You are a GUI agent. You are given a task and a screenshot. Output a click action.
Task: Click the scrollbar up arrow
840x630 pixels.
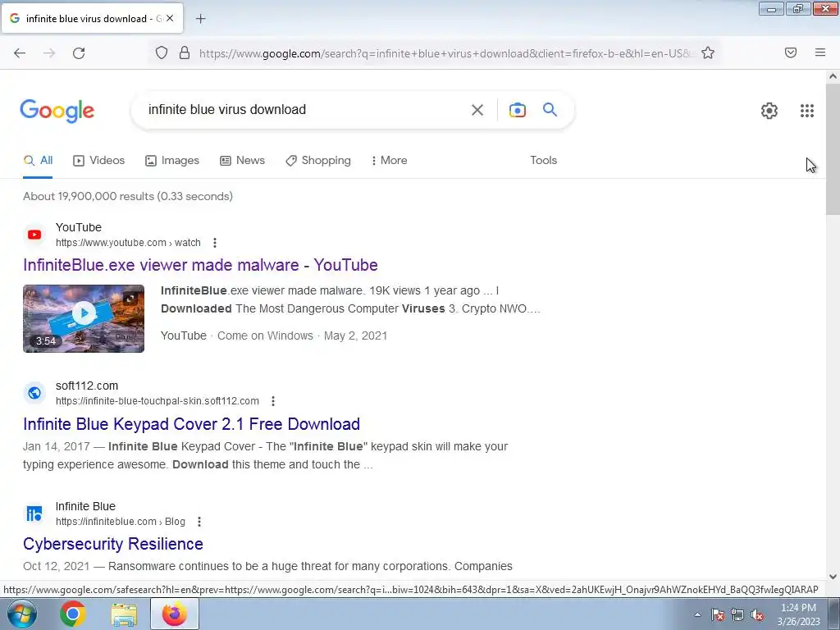833,76
